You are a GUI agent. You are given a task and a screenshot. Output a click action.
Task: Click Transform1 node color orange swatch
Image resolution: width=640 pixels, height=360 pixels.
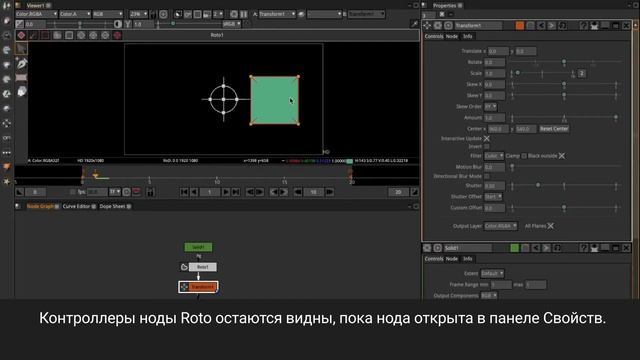(520, 26)
